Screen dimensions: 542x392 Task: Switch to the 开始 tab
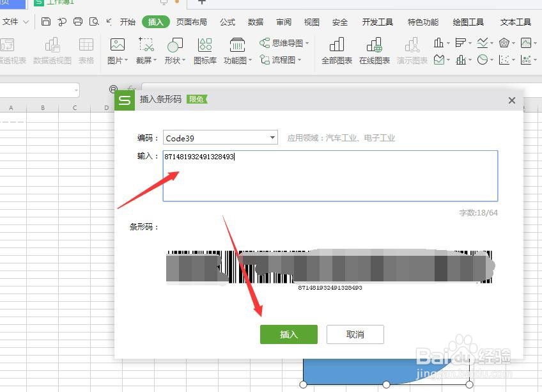[x=128, y=22]
